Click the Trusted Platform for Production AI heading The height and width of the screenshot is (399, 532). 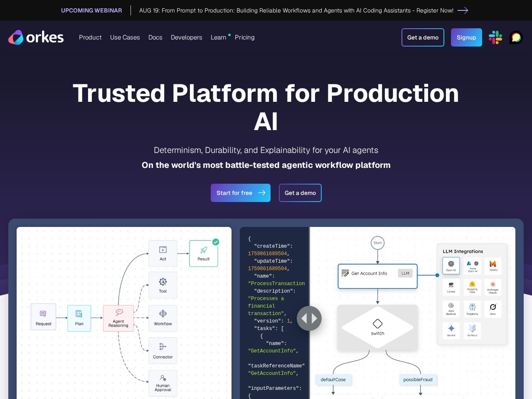pos(266,107)
